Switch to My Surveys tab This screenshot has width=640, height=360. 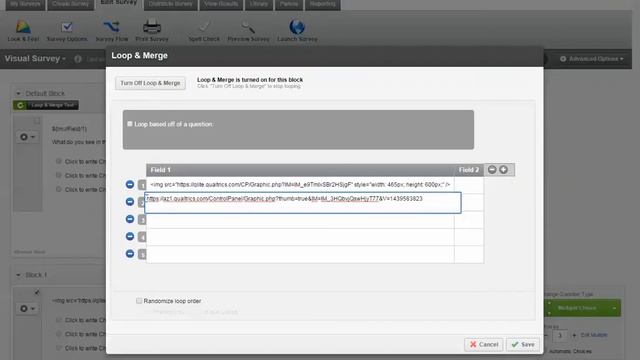pyautogui.click(x=25, y=4)
